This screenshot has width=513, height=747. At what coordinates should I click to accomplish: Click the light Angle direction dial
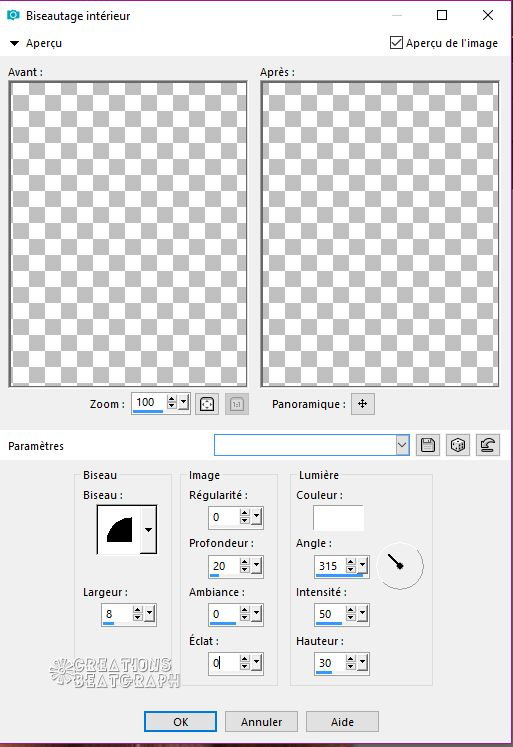(400, 565)
